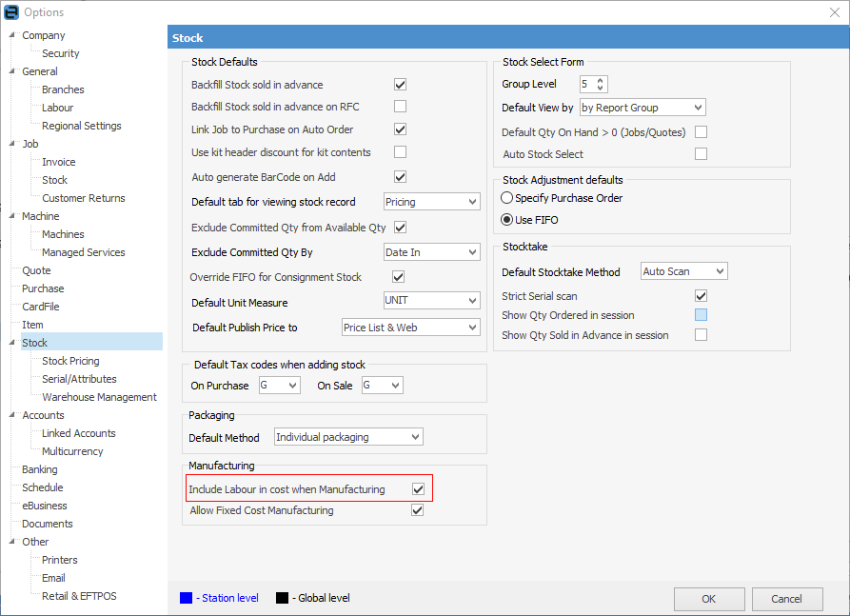Open Stock Pricing in the options tree
Image resolution: width=850 pixels, height=616 pixels.
pos(70,361)
